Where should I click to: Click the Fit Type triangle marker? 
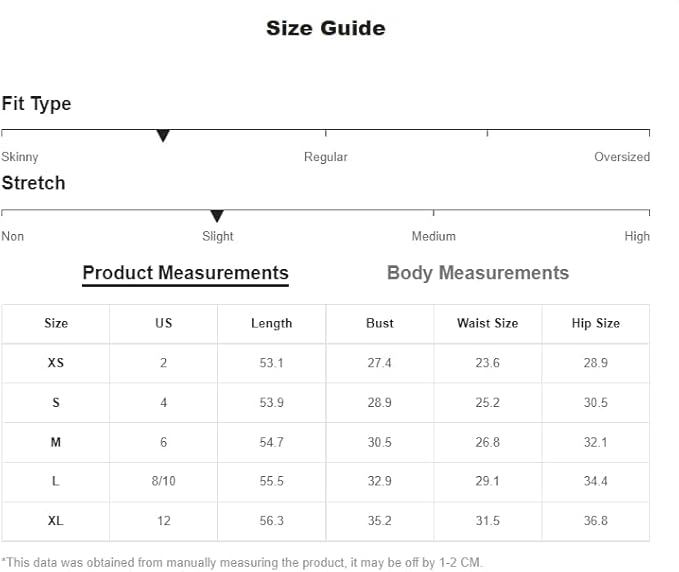point(163,136)
